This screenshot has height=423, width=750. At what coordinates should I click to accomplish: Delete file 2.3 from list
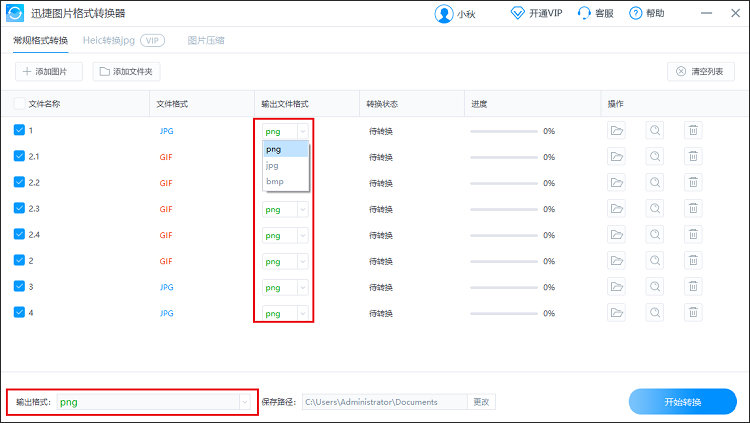[693, 209]
